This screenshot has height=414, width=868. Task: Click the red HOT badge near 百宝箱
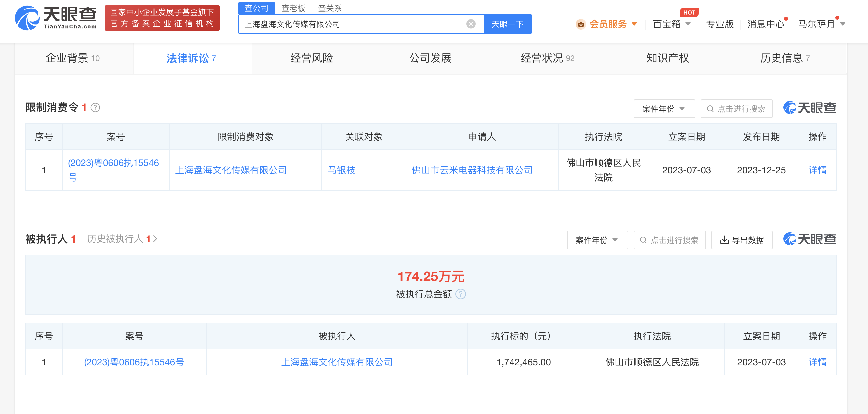coord(690,12)
